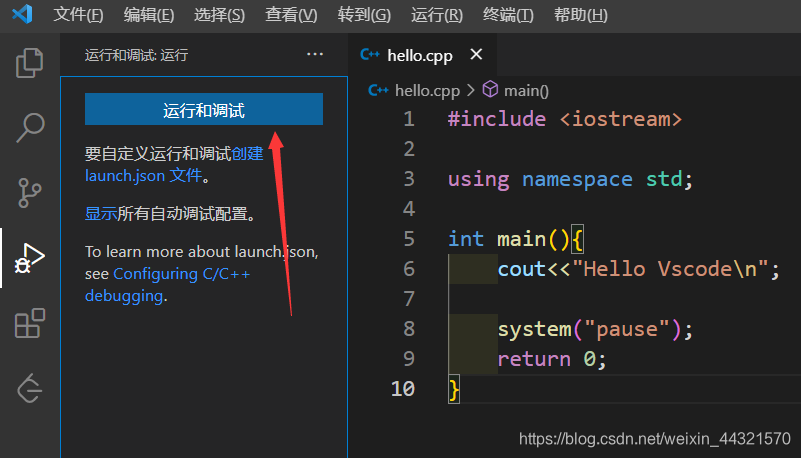Click the 运行和调试: 运行 panel title
This screenshot has width=801, height=458.
coord(136,55)
